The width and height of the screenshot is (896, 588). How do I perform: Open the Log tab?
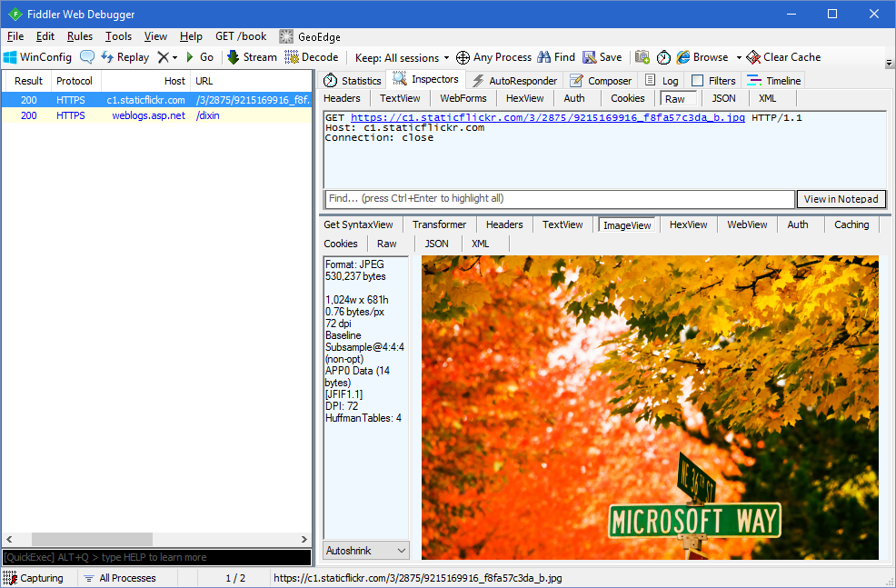[x=662, y=81]
